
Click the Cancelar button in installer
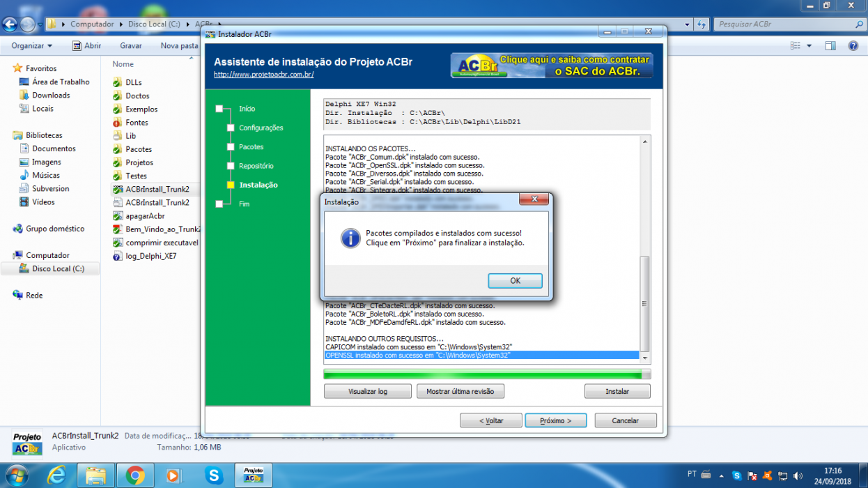point(625,421)
